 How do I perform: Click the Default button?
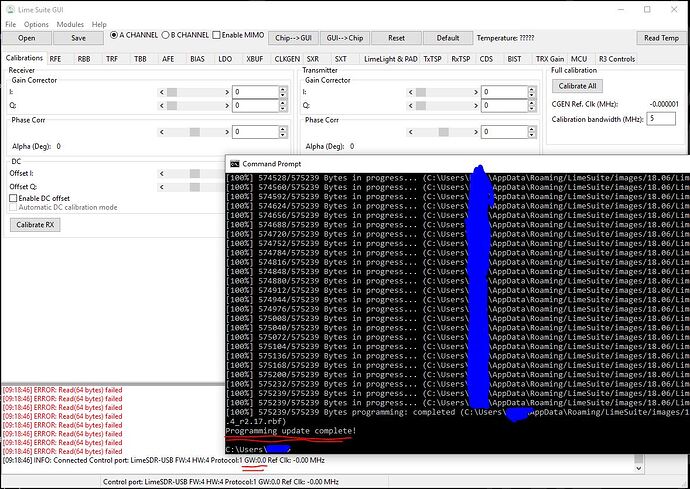[448, 38]
